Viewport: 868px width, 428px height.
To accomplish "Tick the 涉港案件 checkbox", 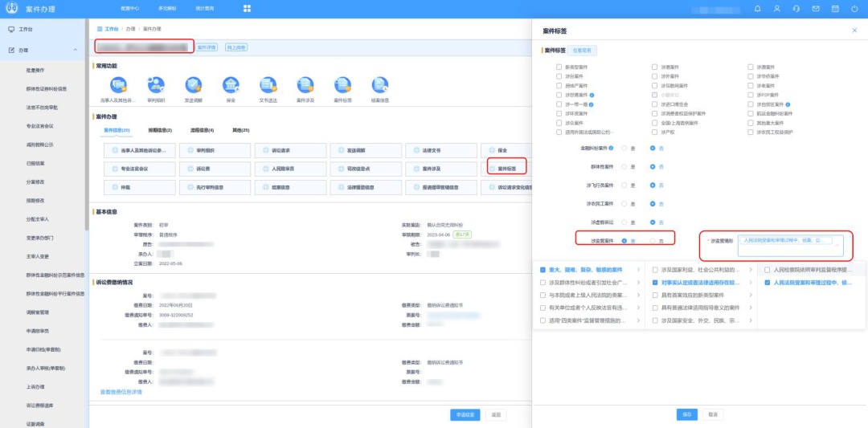I will [655, 67].
